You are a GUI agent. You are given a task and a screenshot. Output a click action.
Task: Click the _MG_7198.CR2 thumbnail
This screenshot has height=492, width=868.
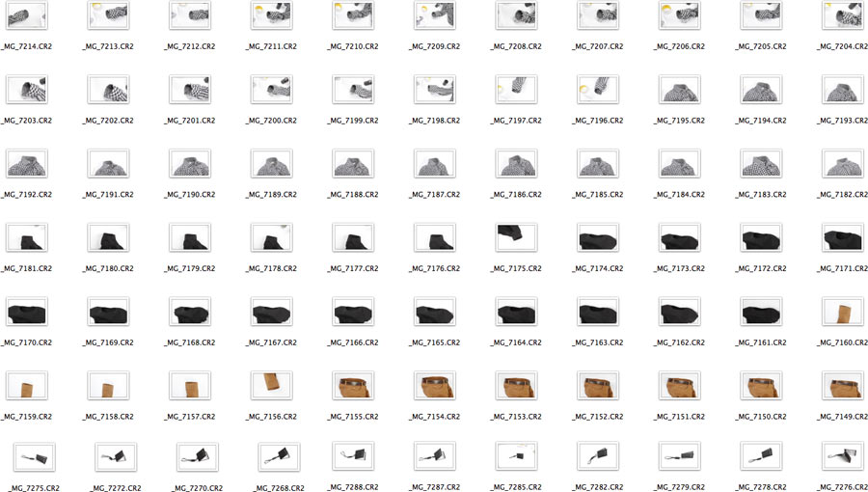click(435, 91)
